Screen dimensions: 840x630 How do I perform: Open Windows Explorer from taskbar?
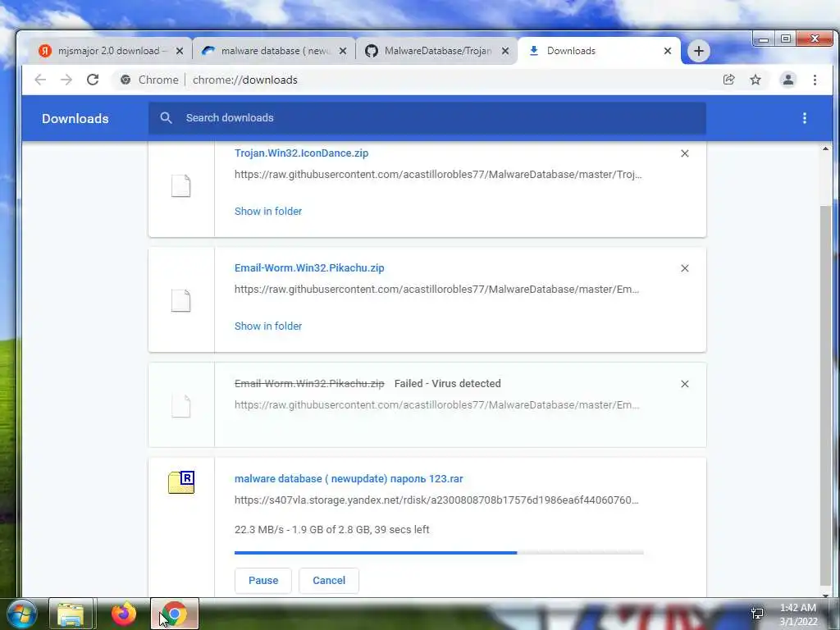tap(71, 614)
